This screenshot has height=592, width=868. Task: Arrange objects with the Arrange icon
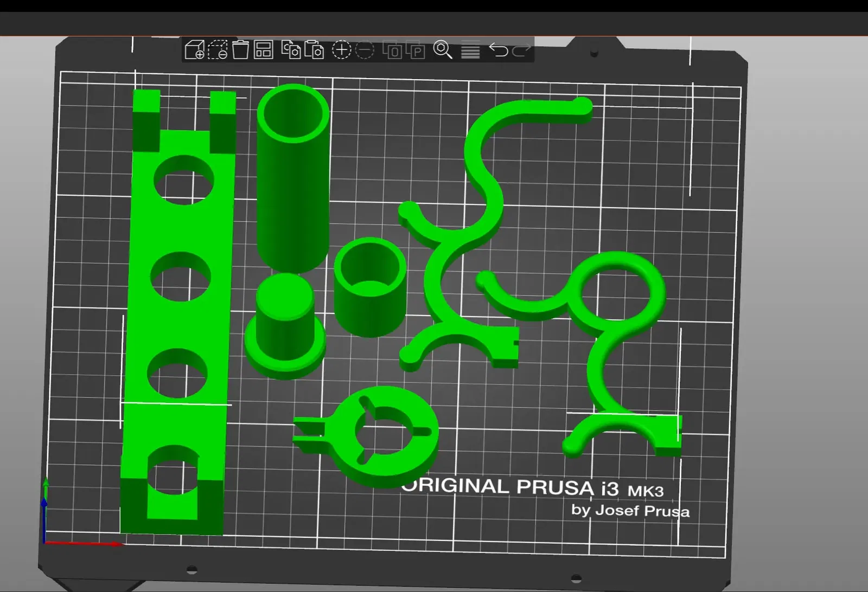pyautogui.click(x=263, y=50)
